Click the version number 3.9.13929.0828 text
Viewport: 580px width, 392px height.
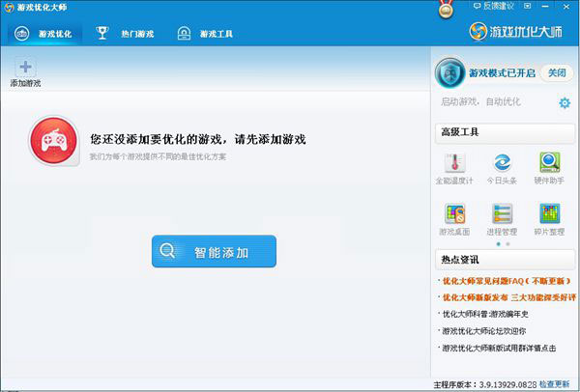coord(507,384)
